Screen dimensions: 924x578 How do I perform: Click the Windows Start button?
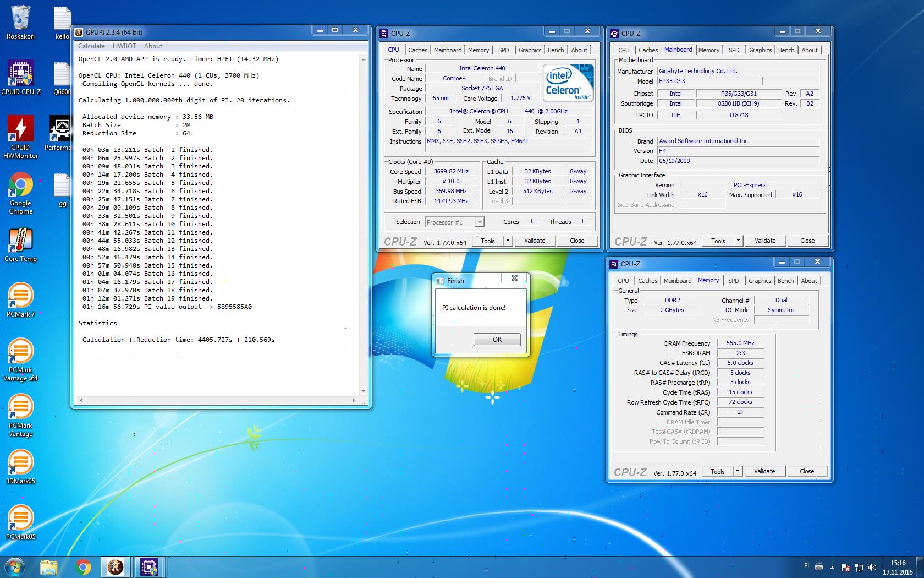[x=15, y=567]
